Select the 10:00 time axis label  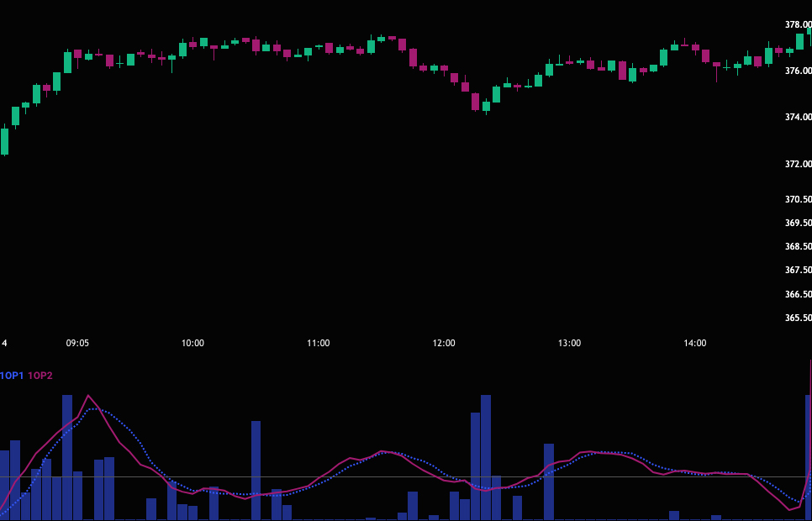[x=192, y=343]
